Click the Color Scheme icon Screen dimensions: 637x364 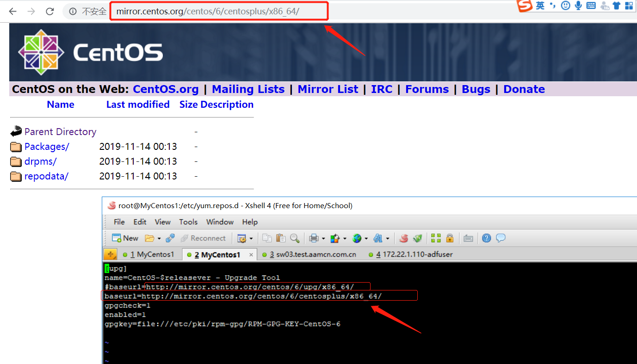335,238
